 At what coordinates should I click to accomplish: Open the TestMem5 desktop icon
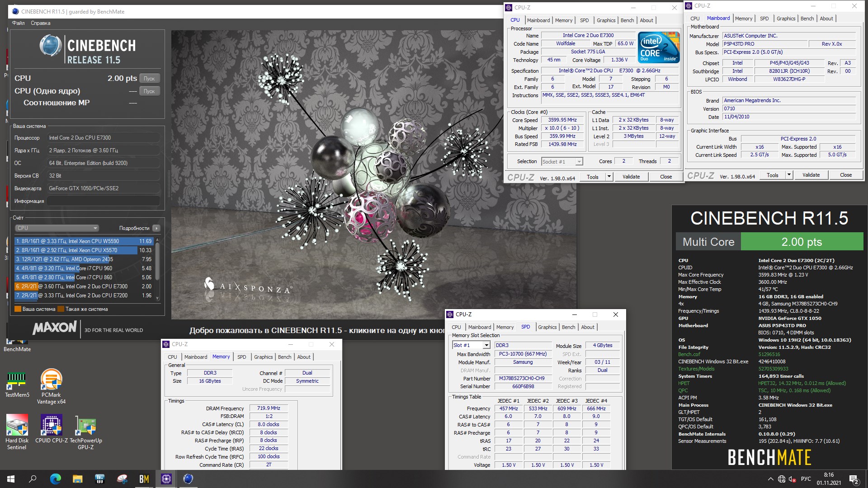[17, 384]
